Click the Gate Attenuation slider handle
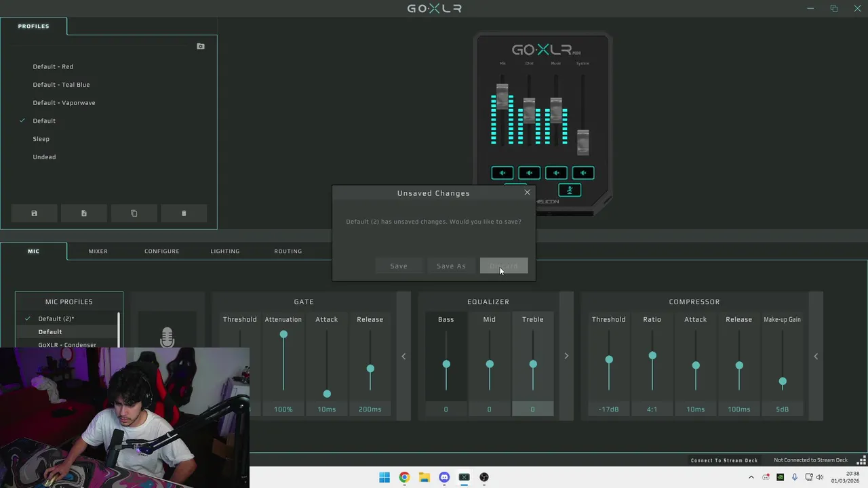 pos(283,334)
